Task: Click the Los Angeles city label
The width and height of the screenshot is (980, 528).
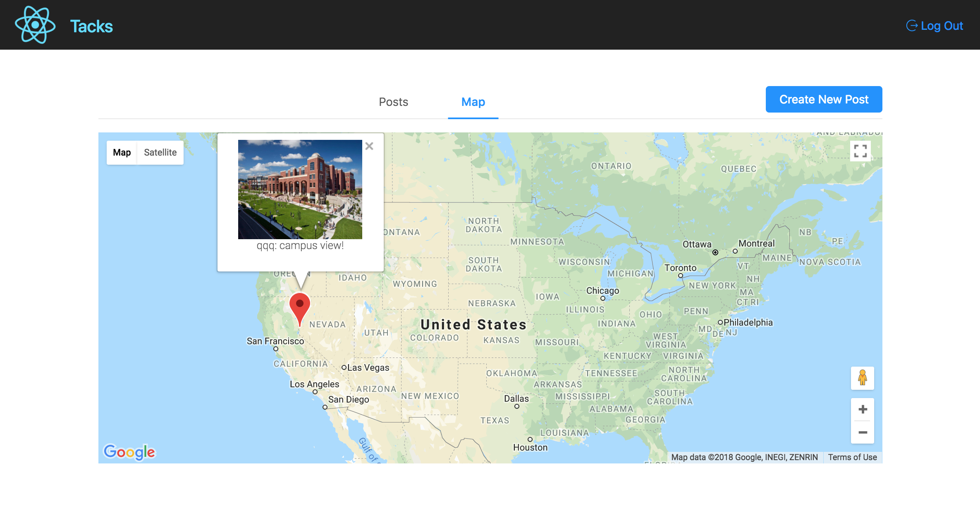Action: pos(314,384)
